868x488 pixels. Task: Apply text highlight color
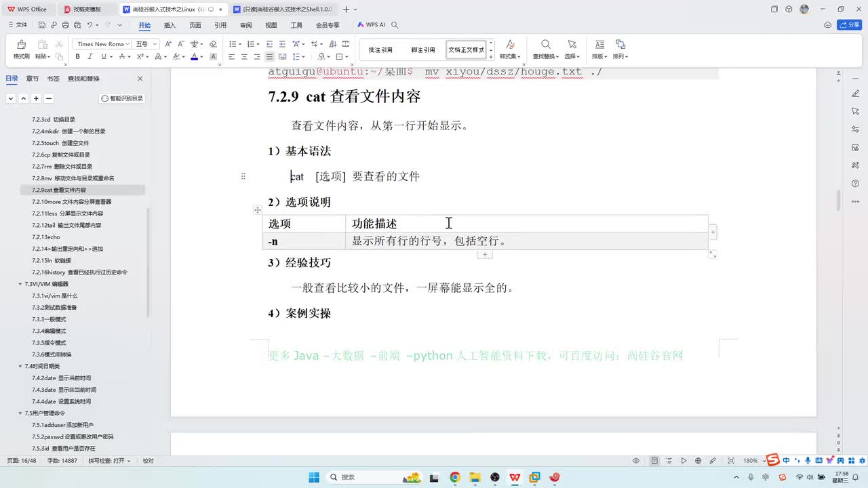tap(176, 57)
